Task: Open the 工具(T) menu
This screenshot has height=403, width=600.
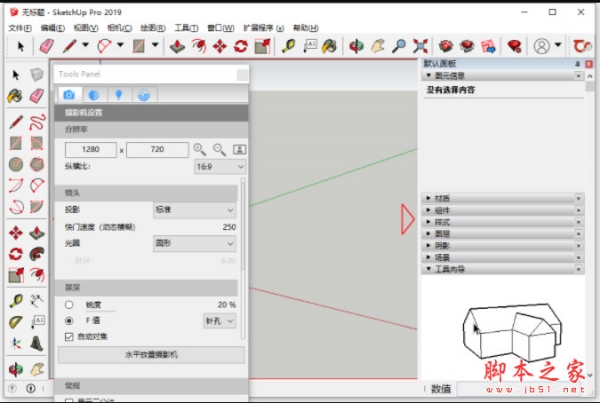Action: pyautogui.click(x=186, y=28)
